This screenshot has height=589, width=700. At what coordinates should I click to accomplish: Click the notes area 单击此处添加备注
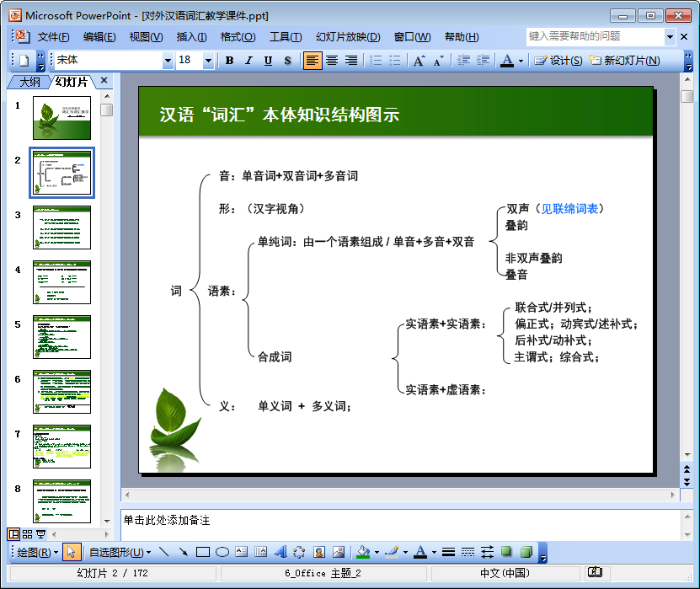(x=399, y=524)
